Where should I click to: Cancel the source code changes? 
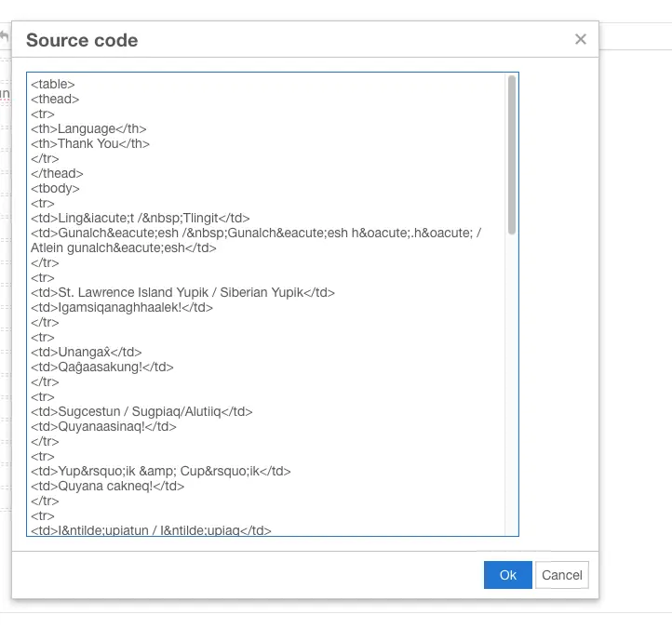(x=562, y=575)
